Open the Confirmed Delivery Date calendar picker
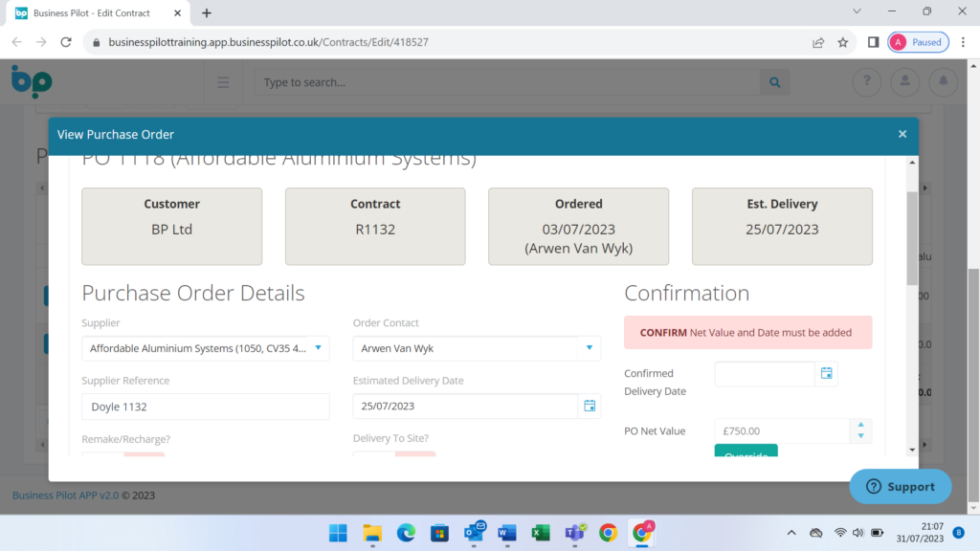Viewport: 980px width, 551px height. pyautogui.click(x=826, y=373)
